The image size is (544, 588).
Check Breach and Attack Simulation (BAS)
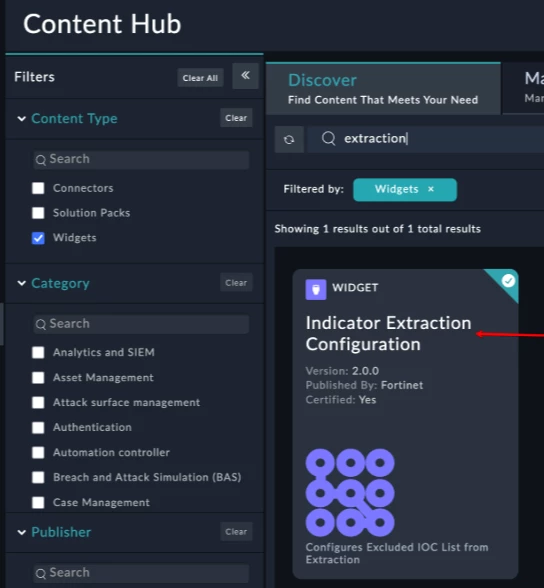tap(38, 477)
